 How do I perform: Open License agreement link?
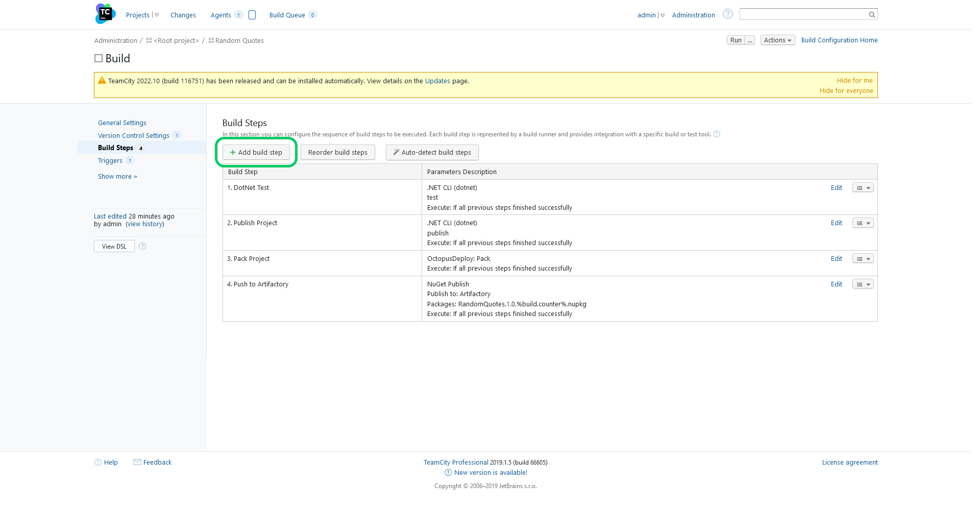click(x=850, y=462)
